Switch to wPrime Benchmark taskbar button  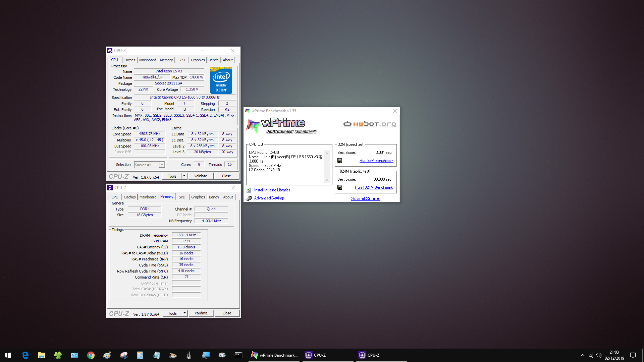(x=274, y=355)
